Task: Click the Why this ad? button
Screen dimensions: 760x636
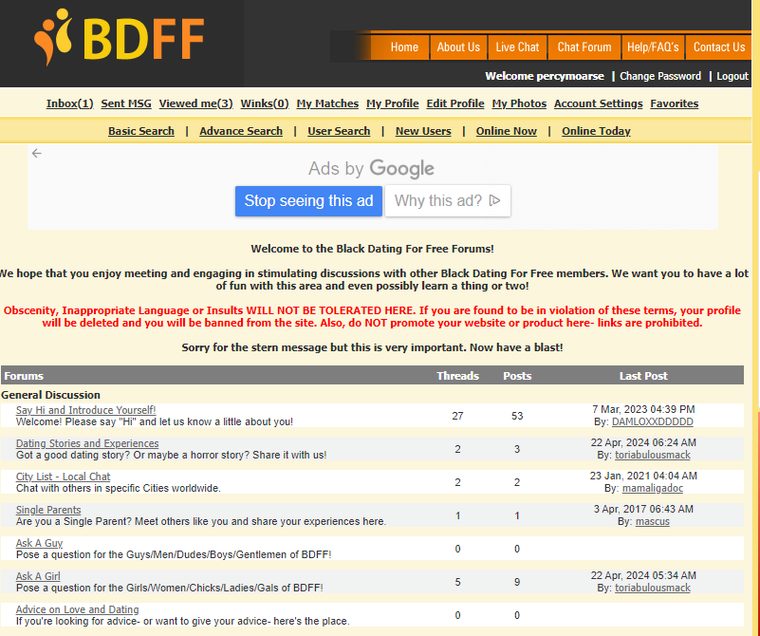Action: (x=447, y=201)
